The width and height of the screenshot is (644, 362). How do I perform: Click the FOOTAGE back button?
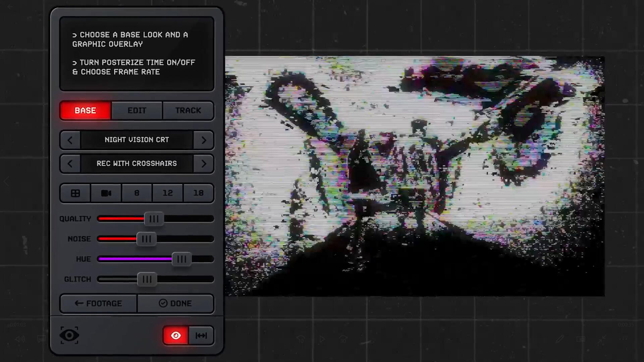point(98,303)
